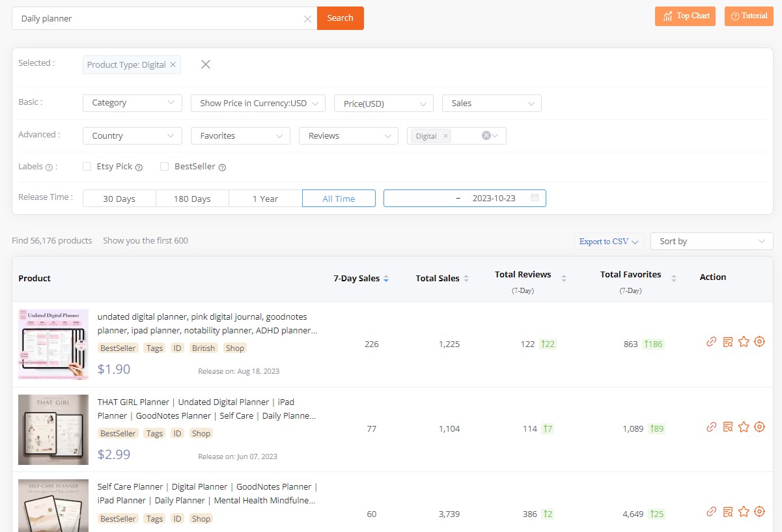Remove the Product Type: Digital filter chip
Image resolution: width=782 pixels, height=532 pixels.
(x=173, y=64)
